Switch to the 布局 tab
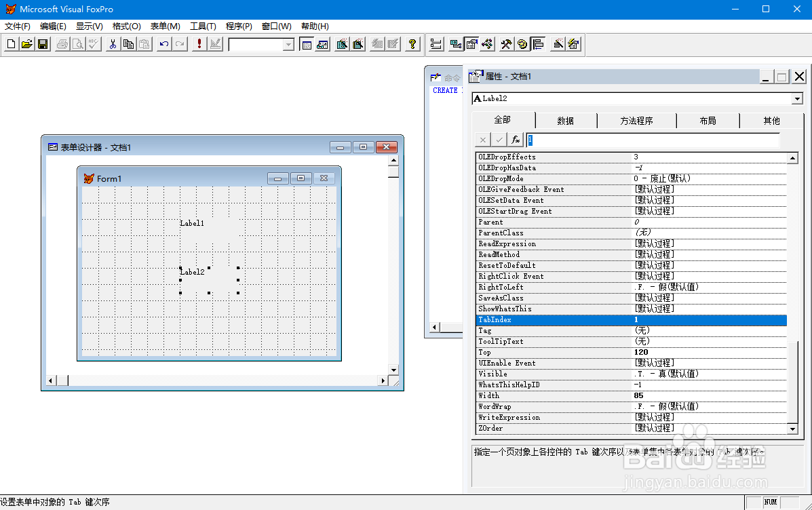Viewport: 812px width, 510px height. coord(708,121)
